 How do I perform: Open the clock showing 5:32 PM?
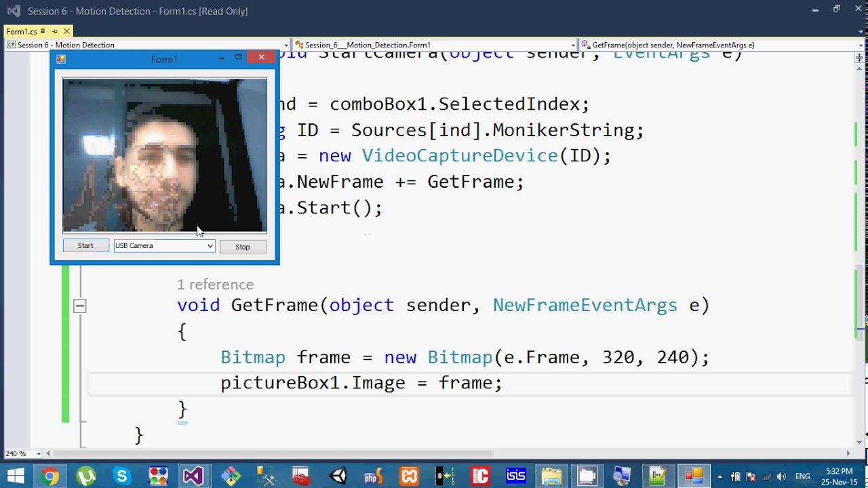point(840,476)
